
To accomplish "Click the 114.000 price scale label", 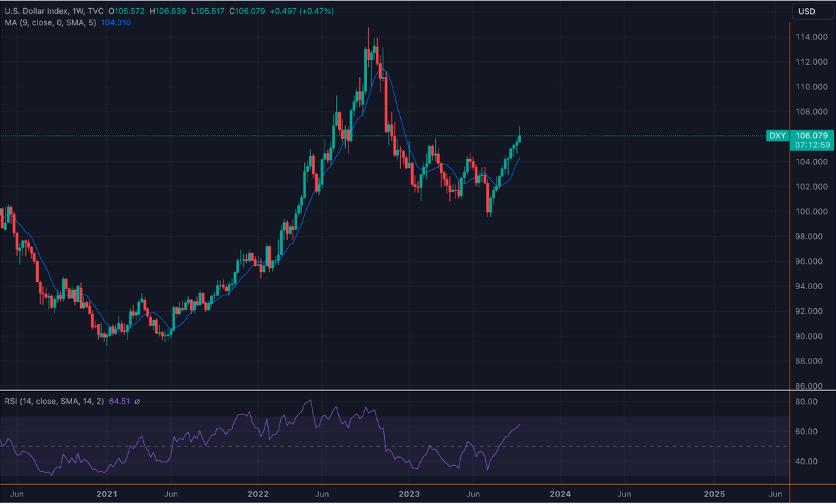I will coord(811,37).
